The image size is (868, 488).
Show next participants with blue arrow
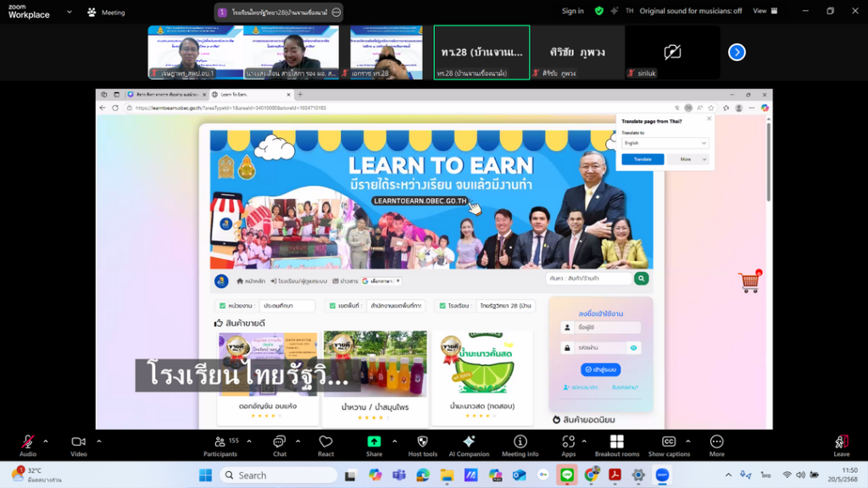click(737, 52)
